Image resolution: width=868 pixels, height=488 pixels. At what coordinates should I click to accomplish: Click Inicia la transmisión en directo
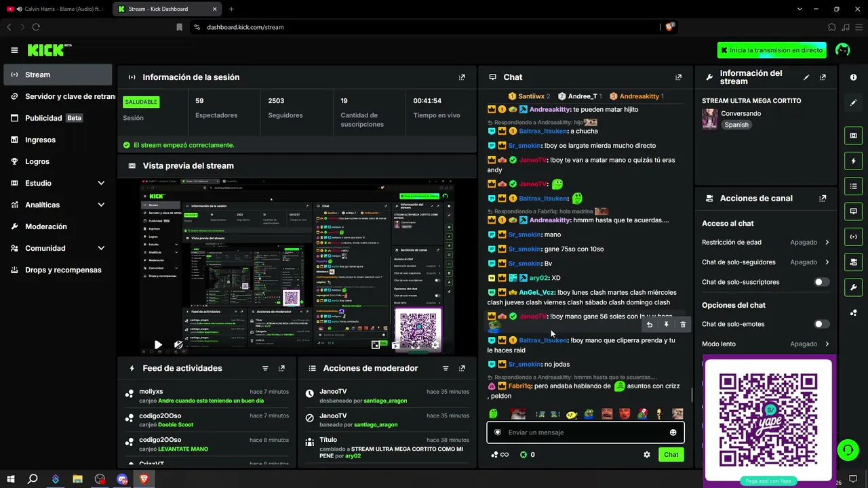click(772, 50)
